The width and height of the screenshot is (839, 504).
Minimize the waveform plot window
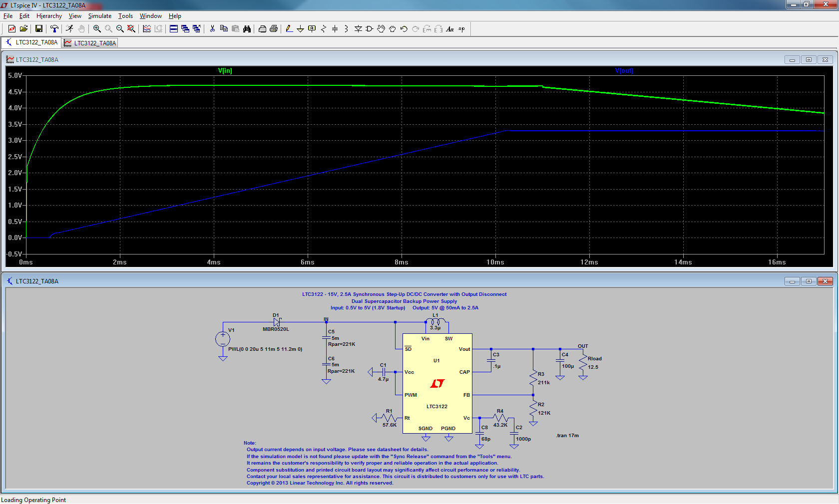(x=792, y=59)
